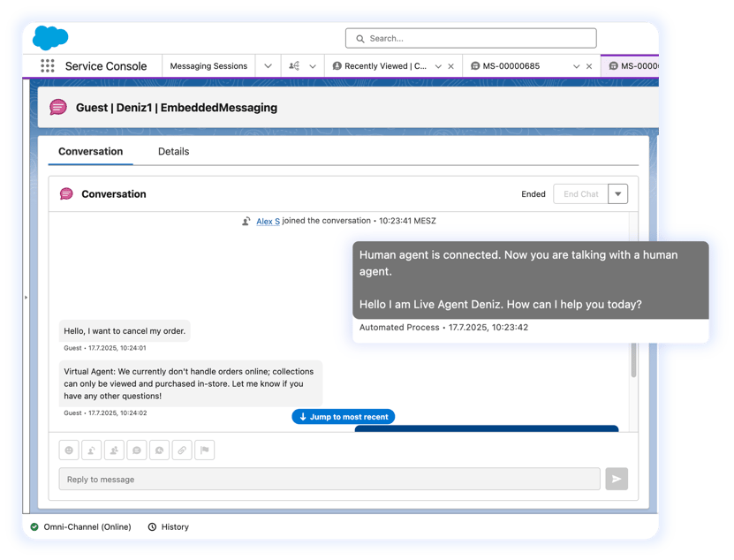Click the Guest 10:24:02 timestamp

pos(105,413)
